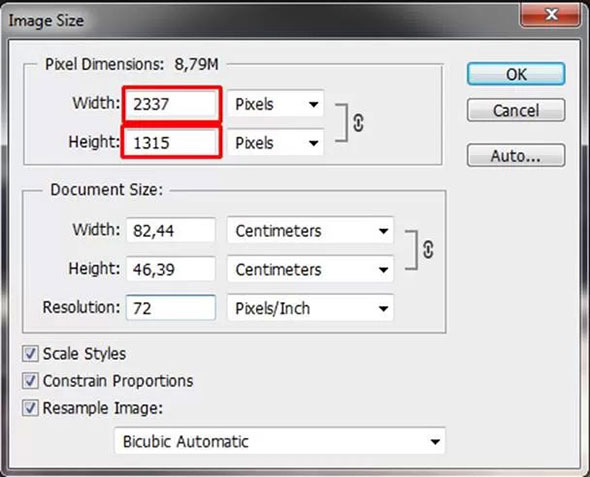Click the Cancel button
The width and height of the screenshot is (590, 477).
pyautogui.click(x=516, y=110)
